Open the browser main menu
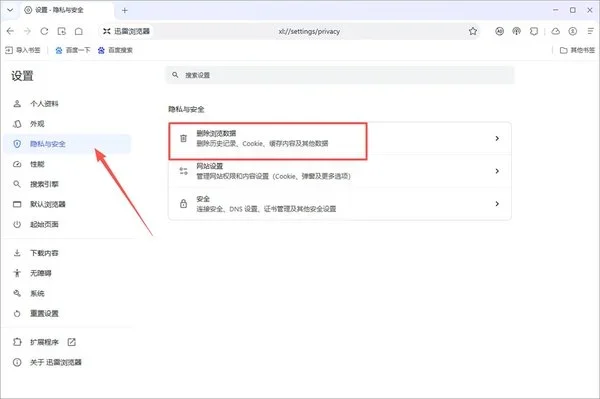The width and height of the screenshot is (600, 399). point(590,31)
